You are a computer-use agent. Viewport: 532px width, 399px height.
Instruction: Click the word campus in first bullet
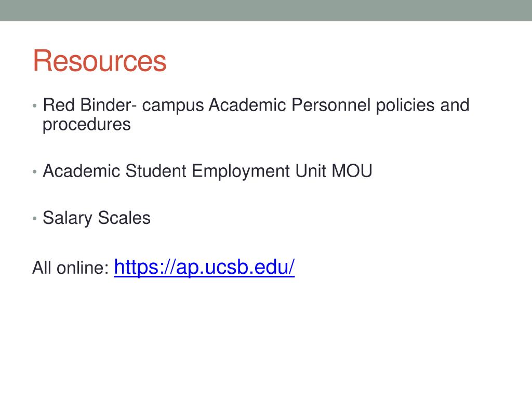click(173, 105)
